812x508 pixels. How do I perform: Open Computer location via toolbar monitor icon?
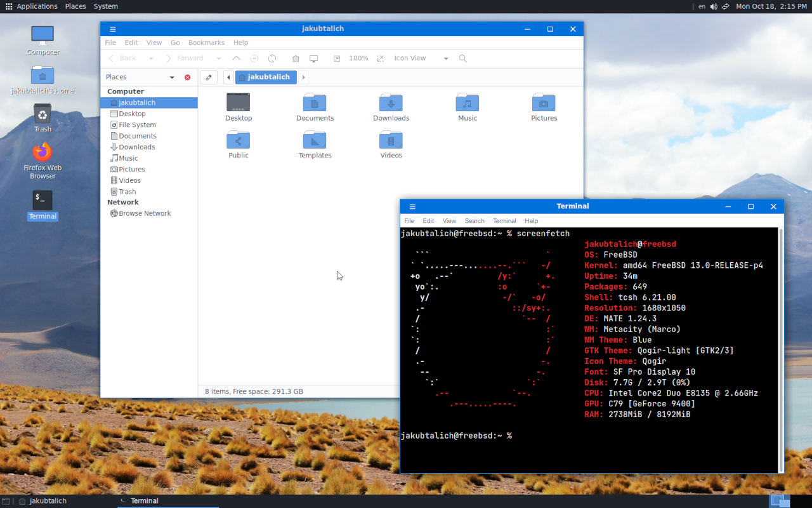313,58
